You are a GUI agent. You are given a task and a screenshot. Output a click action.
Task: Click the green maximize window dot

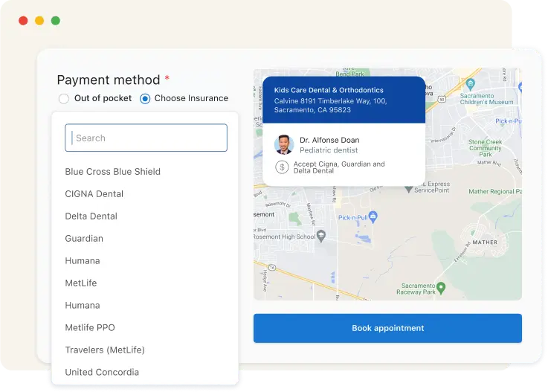56,21
